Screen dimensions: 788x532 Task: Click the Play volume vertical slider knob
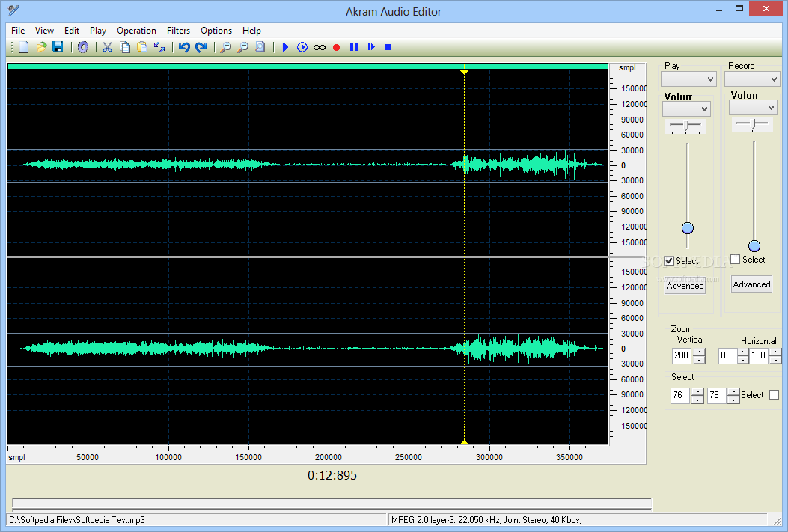coord(688,228)
